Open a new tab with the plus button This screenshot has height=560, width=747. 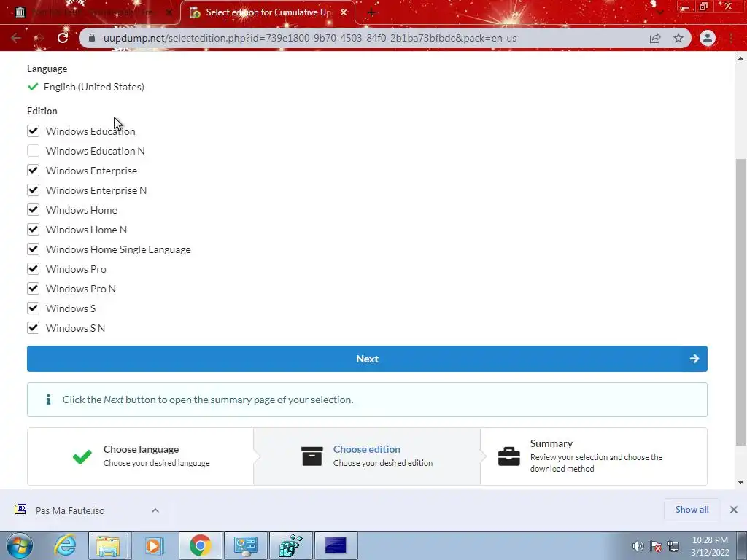point(371,13)
